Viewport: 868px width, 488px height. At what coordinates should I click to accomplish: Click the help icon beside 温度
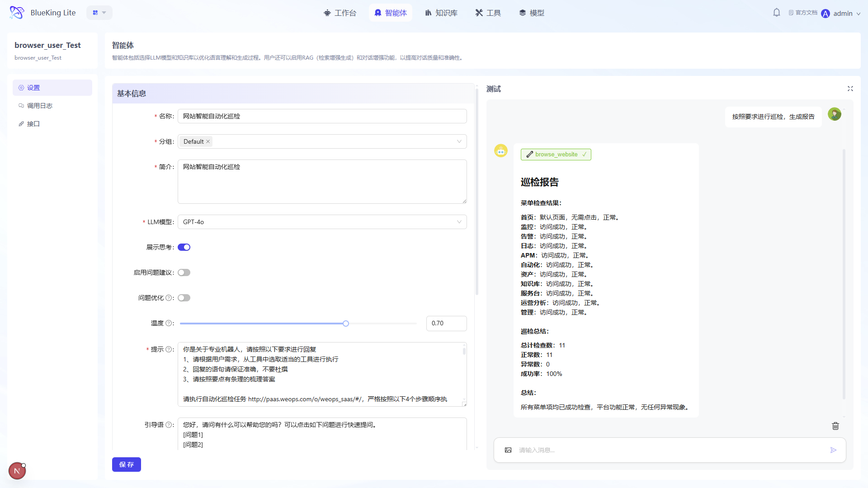[x=169, y=323]
